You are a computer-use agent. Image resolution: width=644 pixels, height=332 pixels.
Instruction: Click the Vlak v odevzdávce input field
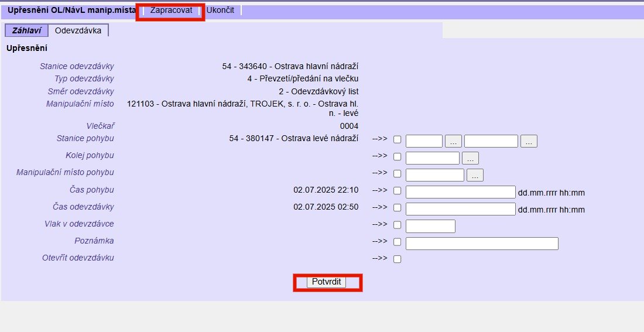(x=430, y=226)
